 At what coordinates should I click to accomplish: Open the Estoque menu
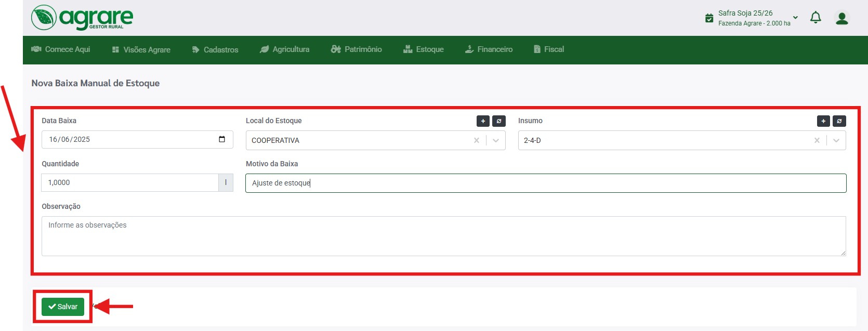point(424,49)
